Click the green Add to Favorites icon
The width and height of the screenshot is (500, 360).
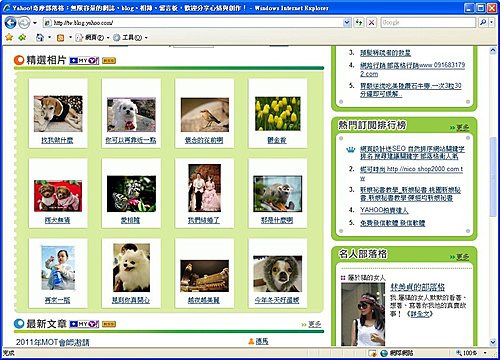(22, 37)
